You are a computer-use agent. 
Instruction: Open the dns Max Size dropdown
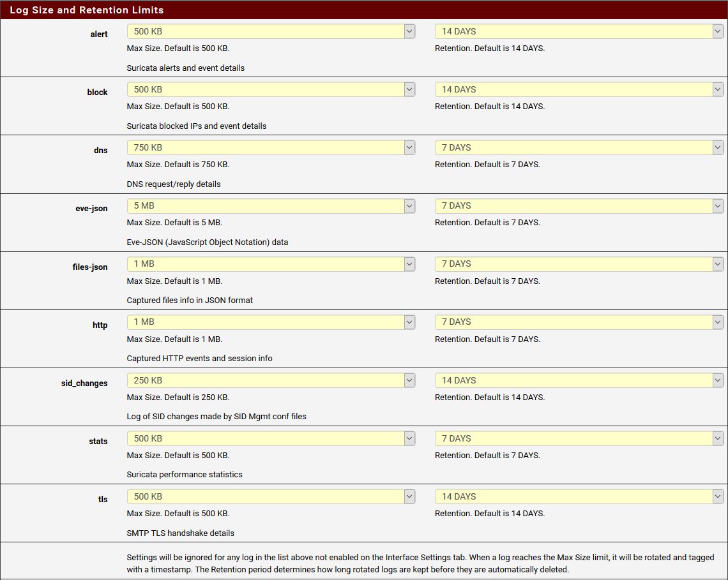271,147
